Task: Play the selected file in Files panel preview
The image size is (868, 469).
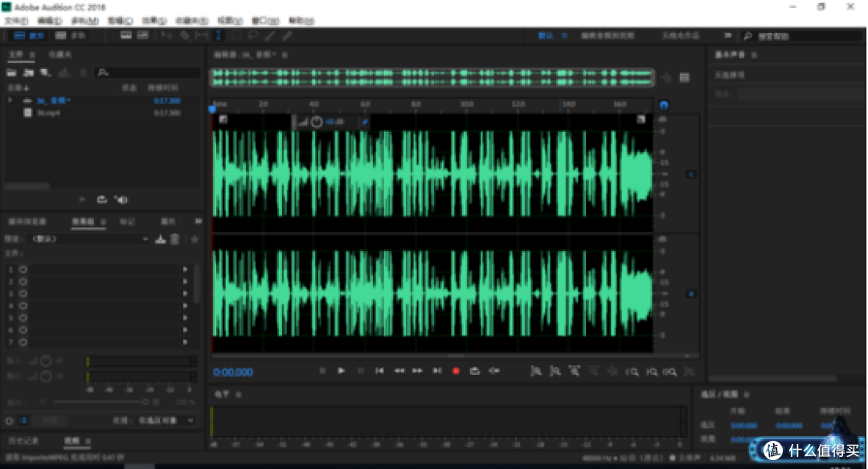Action: point(83,200)
